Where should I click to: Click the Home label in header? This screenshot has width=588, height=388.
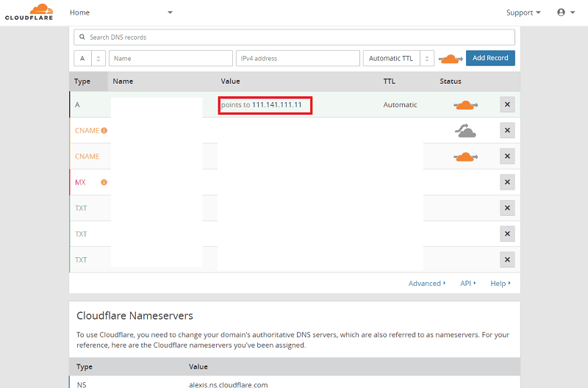79,12
